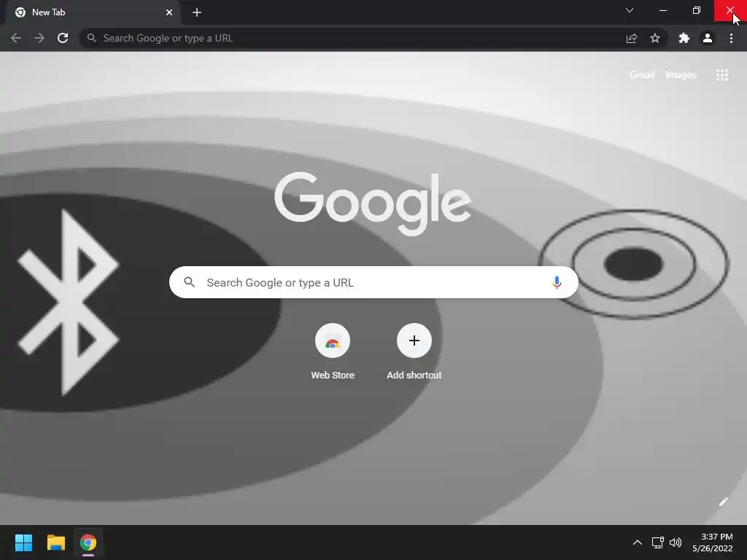Restore down the Chrome window
Screen dimensions: 747x560
click(697, 10)
